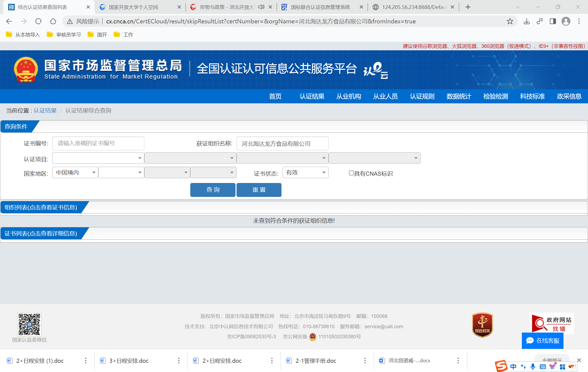The height and width of the screenshot is (372, 588).
Task: Click the home icon in toolbar
Action: (x=53, y=21)
